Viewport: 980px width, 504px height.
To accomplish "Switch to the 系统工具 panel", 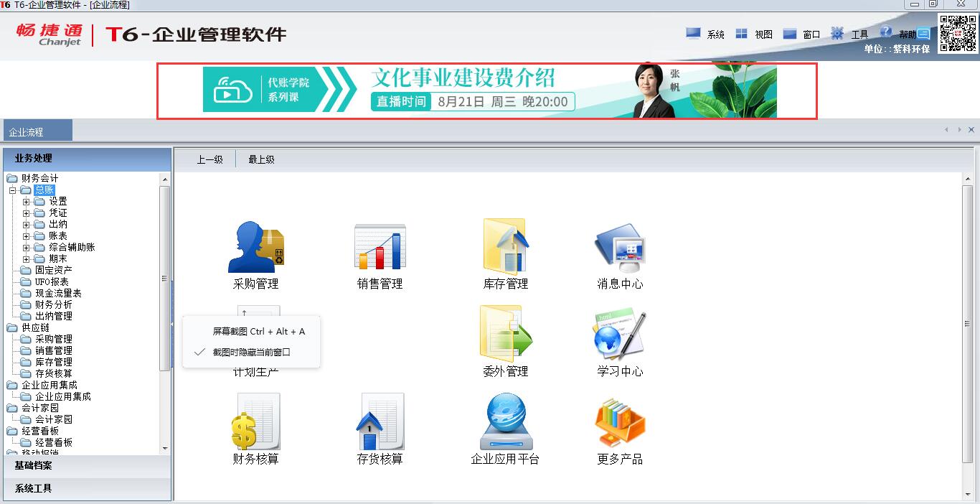I will (x=88, y=489).
